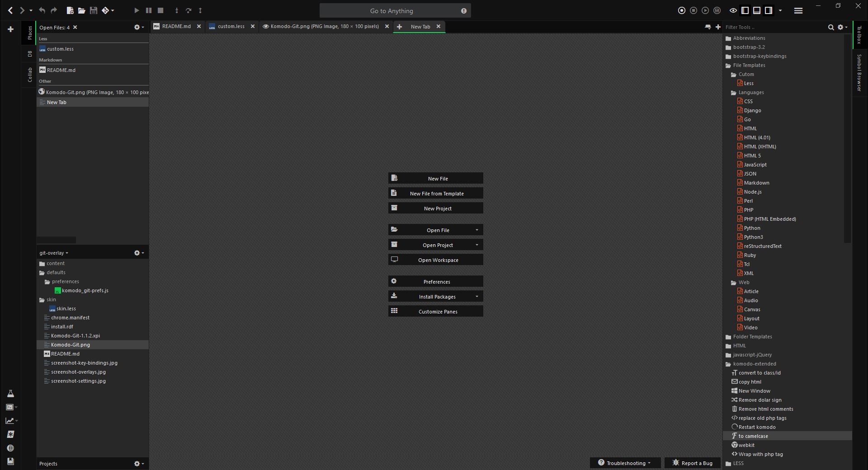
Task: Open the version control (git) toolbar icon
Action: tap(105, 10)
